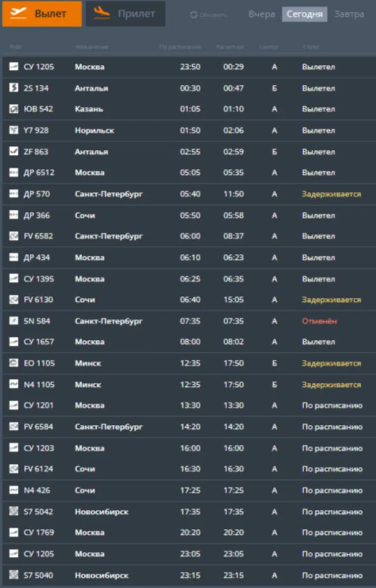This screenshot has height=588, width=376.
Task: Click the airline icon for FV 6582
Action: pos(14,236)
